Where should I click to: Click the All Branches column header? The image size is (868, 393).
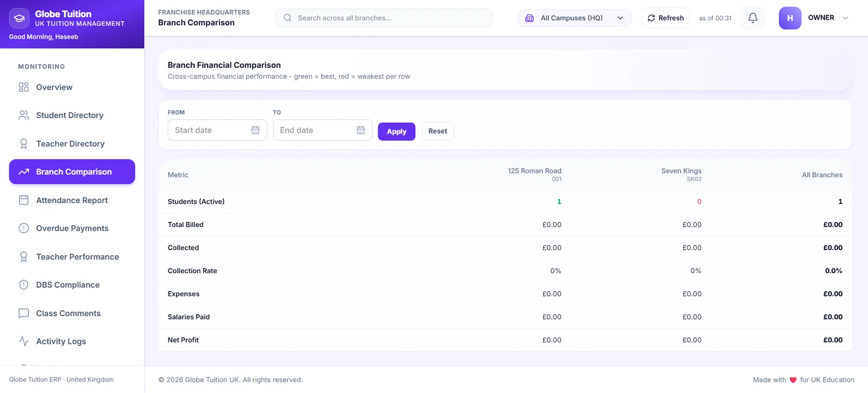822,175
